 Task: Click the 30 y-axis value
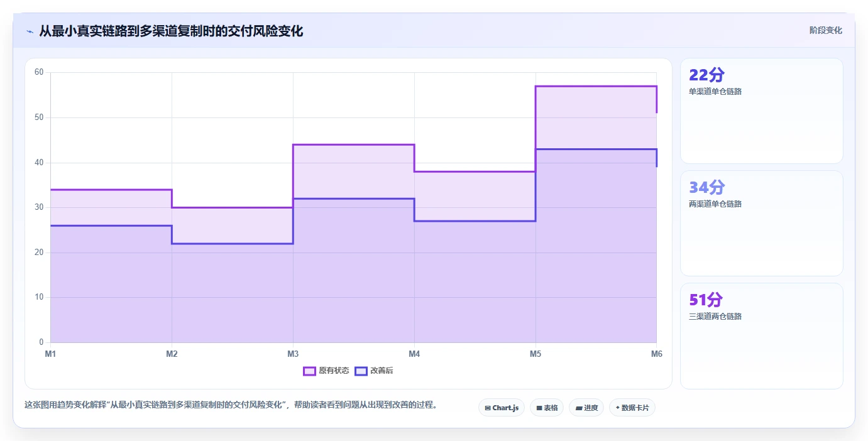pyautogui.click(x=39, y=207)
